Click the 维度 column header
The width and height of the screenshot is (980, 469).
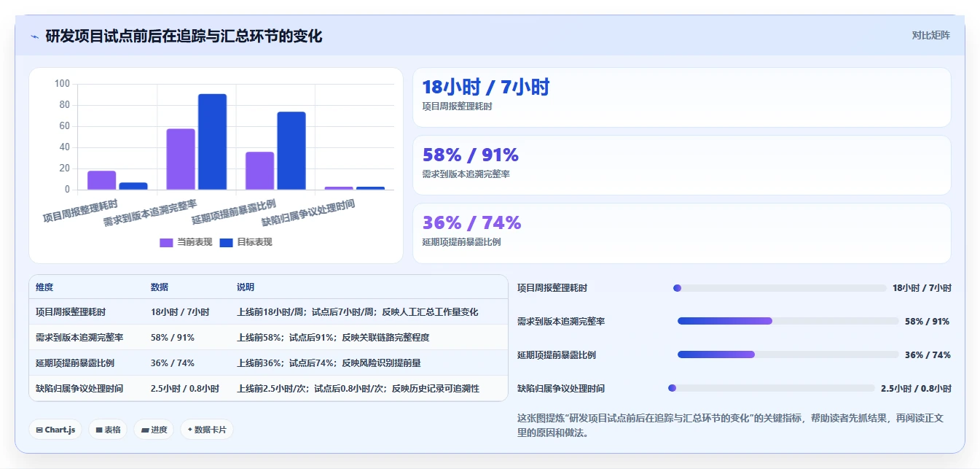point(44,287)
